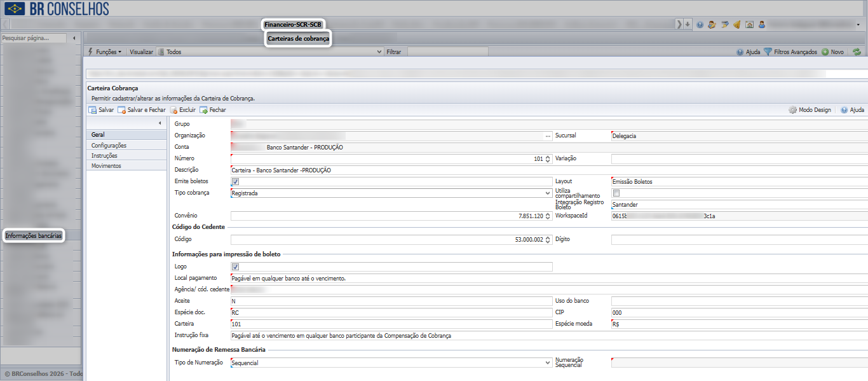Image resolution: width=868 pixels, height=381 pixels.
Task: Click the Salvar disk icon
Action: click(x=92, y=110)
